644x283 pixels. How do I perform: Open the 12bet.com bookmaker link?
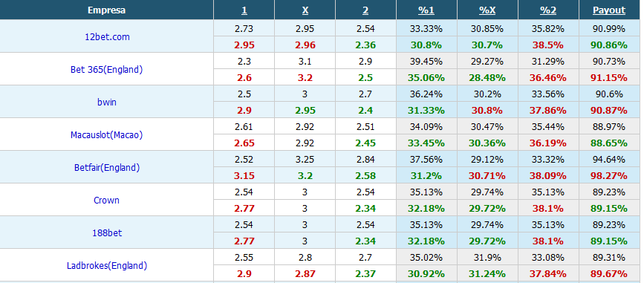(107, 36)
